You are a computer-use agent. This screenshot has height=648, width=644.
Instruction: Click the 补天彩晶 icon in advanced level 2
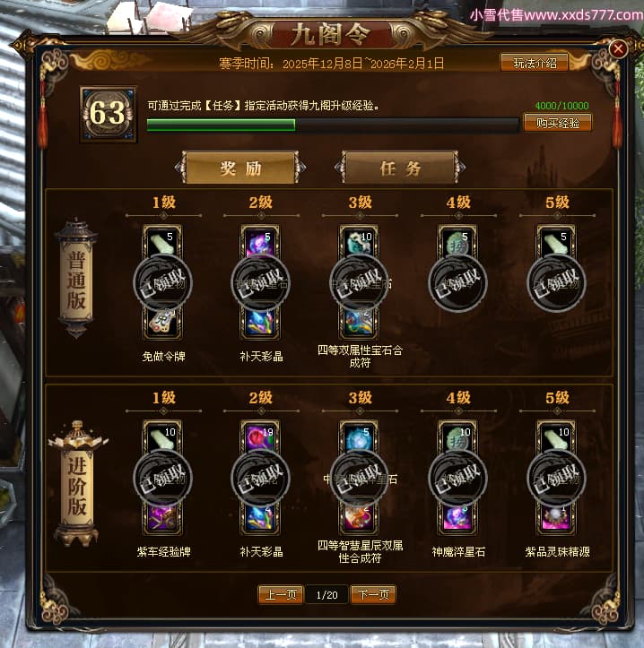point(260,518)
